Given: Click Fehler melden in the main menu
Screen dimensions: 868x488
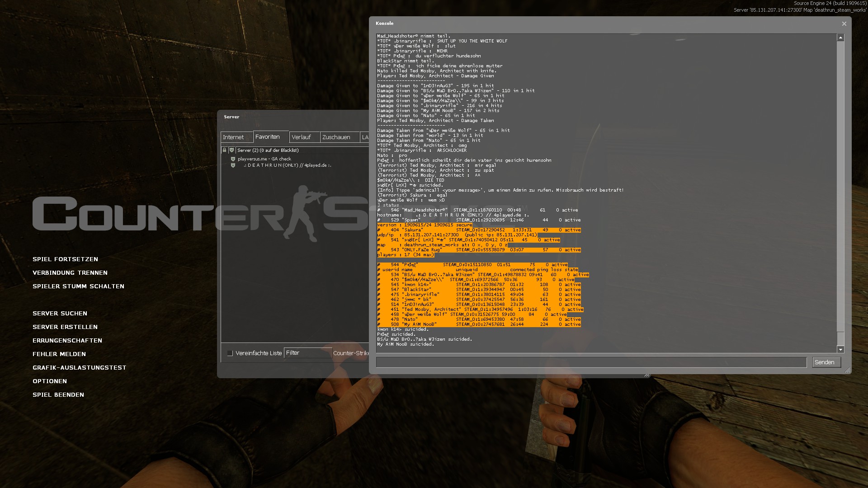Looking at the screenshot, I should coord(59,354).
